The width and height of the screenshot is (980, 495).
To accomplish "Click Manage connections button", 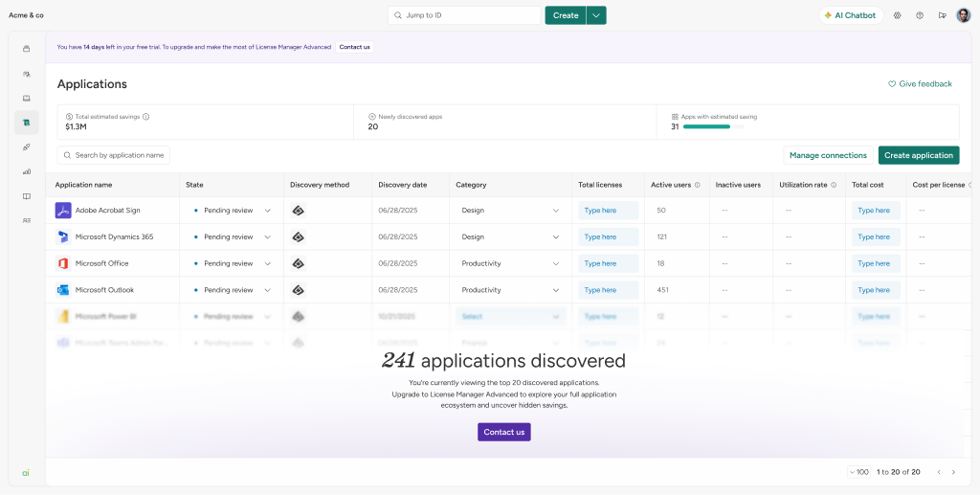I will click(828, 155).
